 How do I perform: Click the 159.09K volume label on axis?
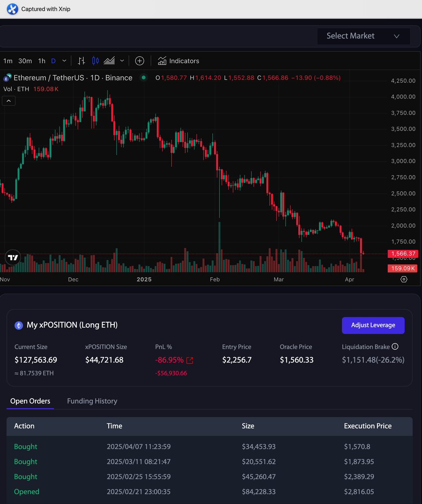tap(403, 268)
